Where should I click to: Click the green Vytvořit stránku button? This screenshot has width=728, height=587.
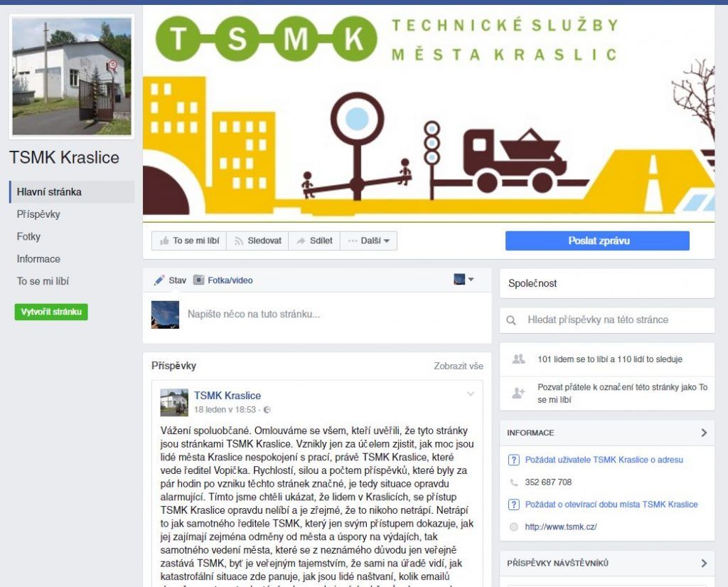coord(51,312)
